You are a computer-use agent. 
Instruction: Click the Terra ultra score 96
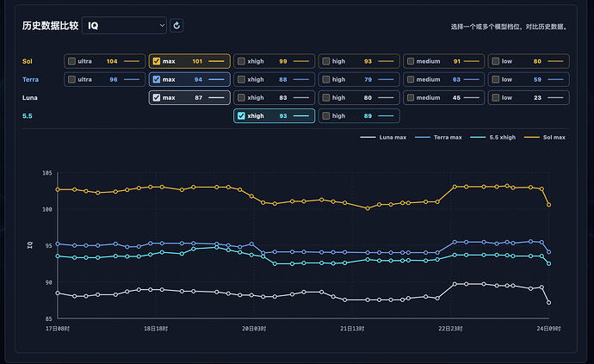coord(114,79)
